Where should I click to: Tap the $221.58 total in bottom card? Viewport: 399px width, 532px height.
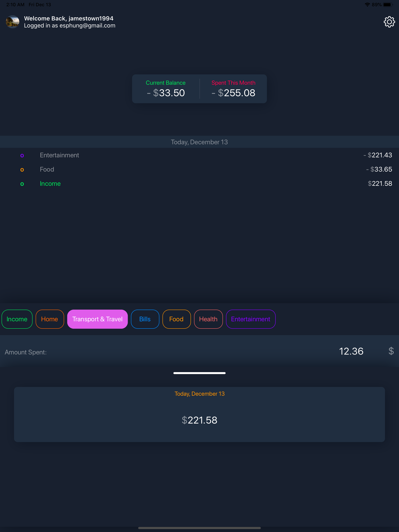pyautogui.click(x=199, y=420)
